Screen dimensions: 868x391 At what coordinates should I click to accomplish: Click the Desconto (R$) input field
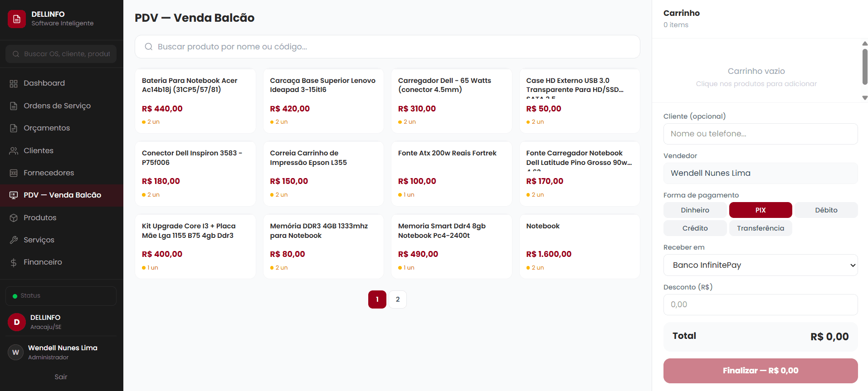click(761, 305)
